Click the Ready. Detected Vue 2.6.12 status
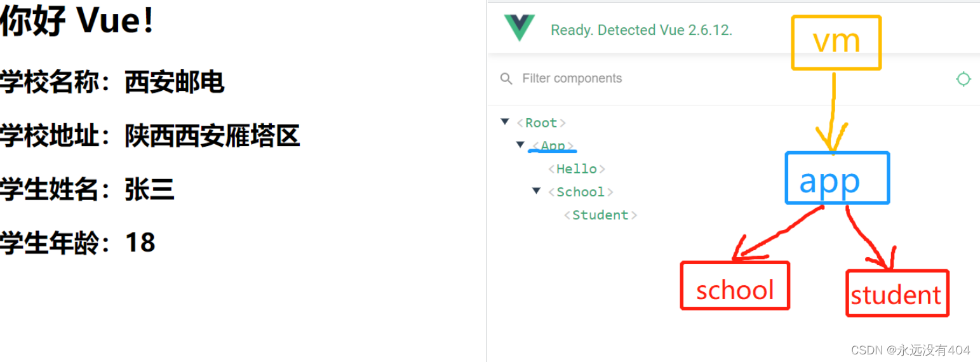This screenshot has height=362, width=980. (x=641, y=30)
